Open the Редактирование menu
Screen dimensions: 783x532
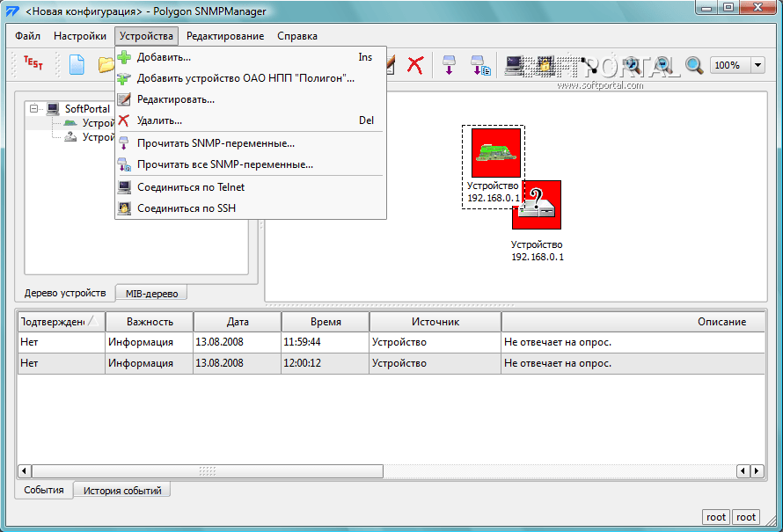pyautogui.click(x=225, y=36)
